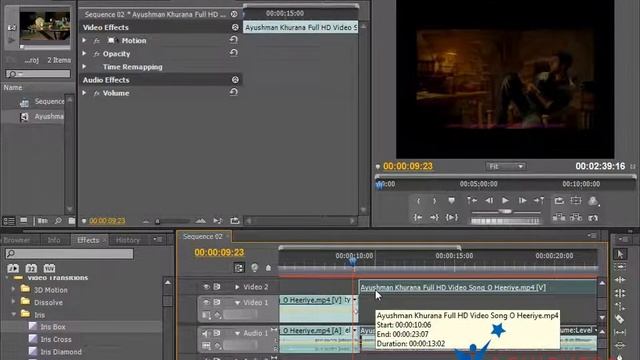The image size is (640, 360).
Task: Switch Project panel to List view
Action: (x=9, y=221)
